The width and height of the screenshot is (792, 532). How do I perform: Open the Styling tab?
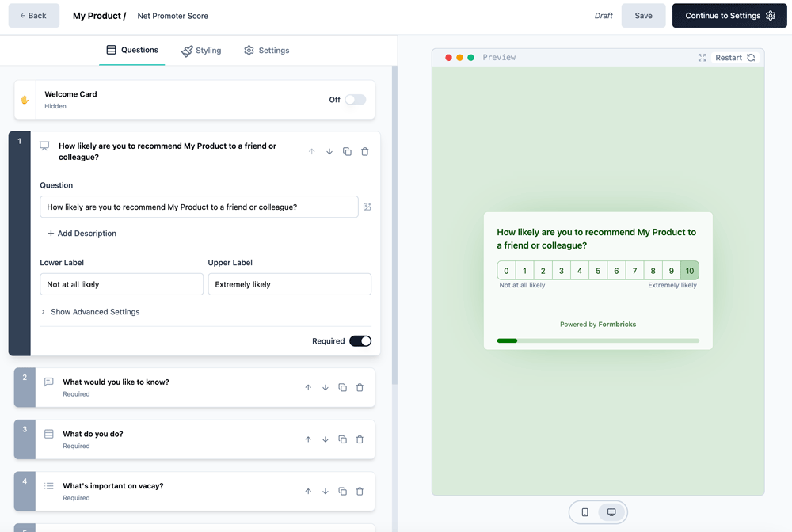201,51
